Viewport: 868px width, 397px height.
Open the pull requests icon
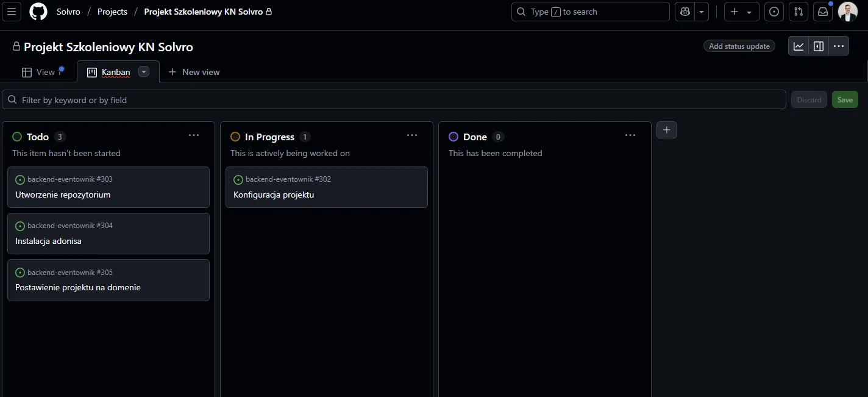point(798,12)
